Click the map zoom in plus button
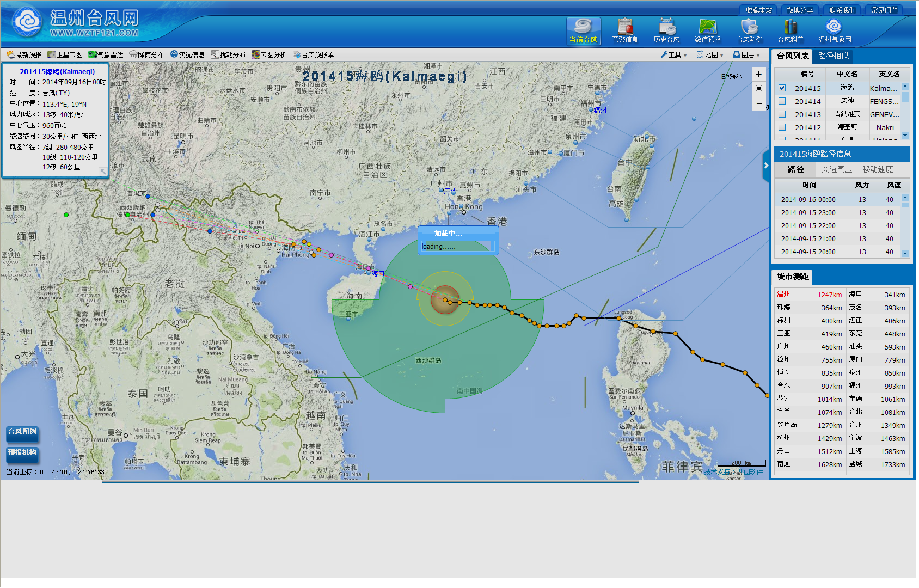The image size is (919, 588). 758,74
